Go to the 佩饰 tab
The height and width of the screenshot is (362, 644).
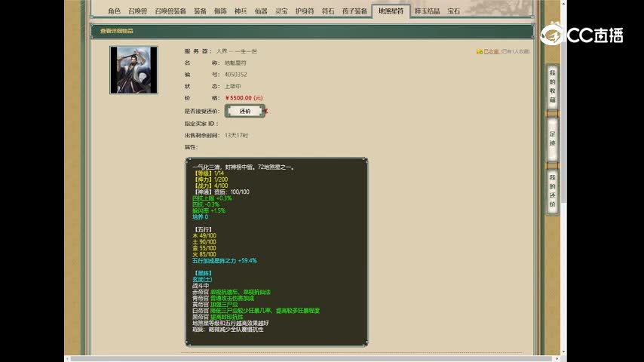tap(220, 11)
